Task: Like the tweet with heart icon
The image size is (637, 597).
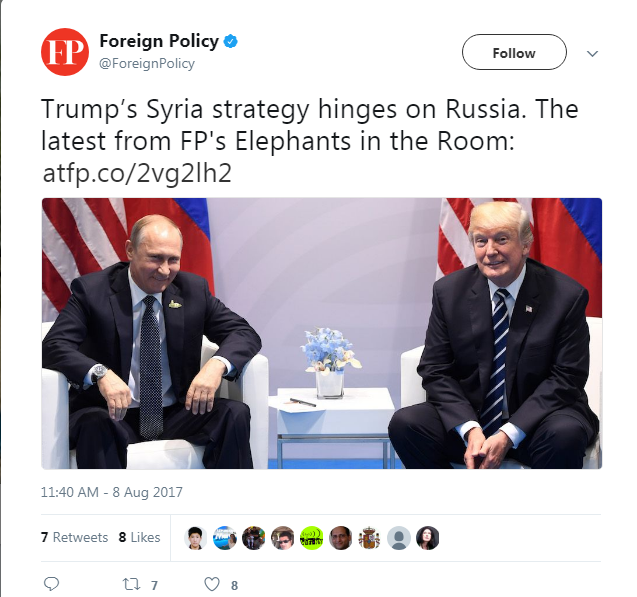Action: (x=212, y=584)
